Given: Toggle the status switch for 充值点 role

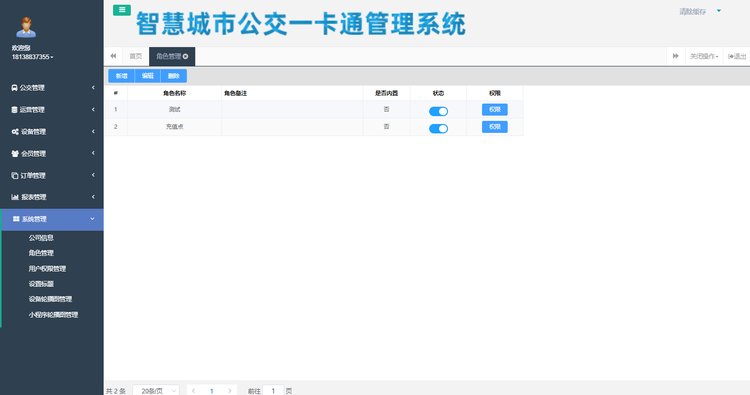Looking at the screenshot, I should coord(438,128).
